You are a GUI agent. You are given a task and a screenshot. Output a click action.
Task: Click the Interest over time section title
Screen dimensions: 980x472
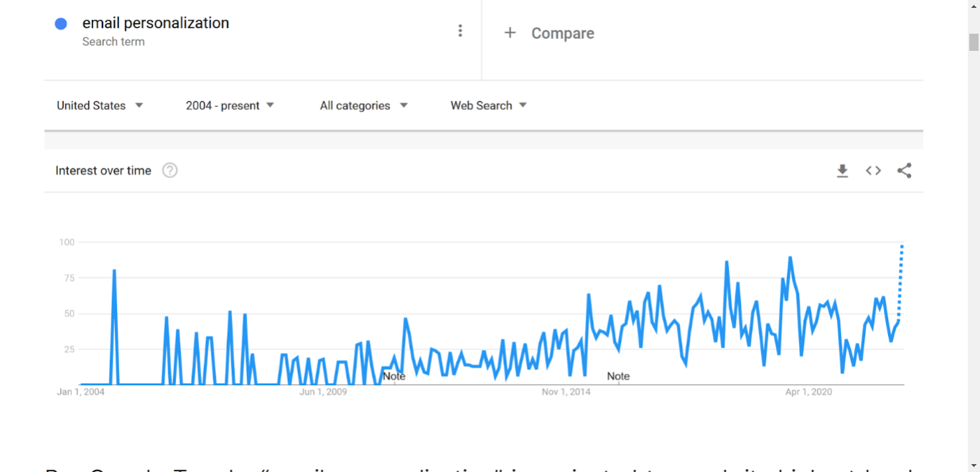(103, 171)
